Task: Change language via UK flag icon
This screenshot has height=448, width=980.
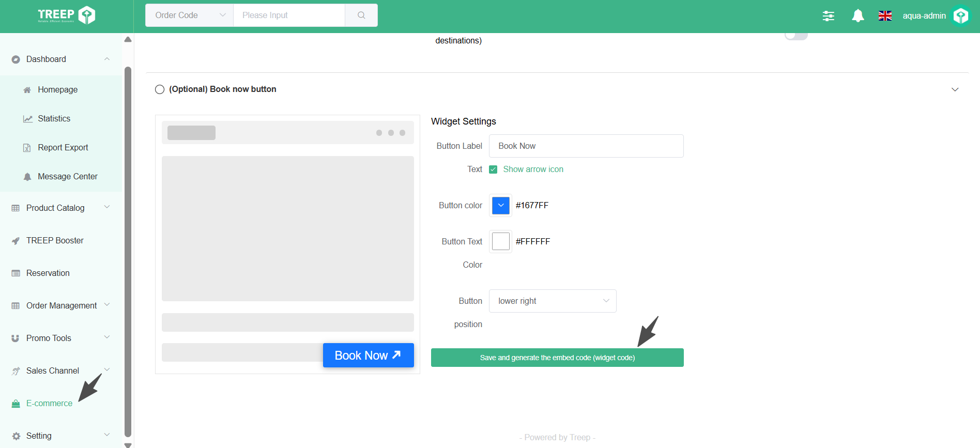Action: 885,16
